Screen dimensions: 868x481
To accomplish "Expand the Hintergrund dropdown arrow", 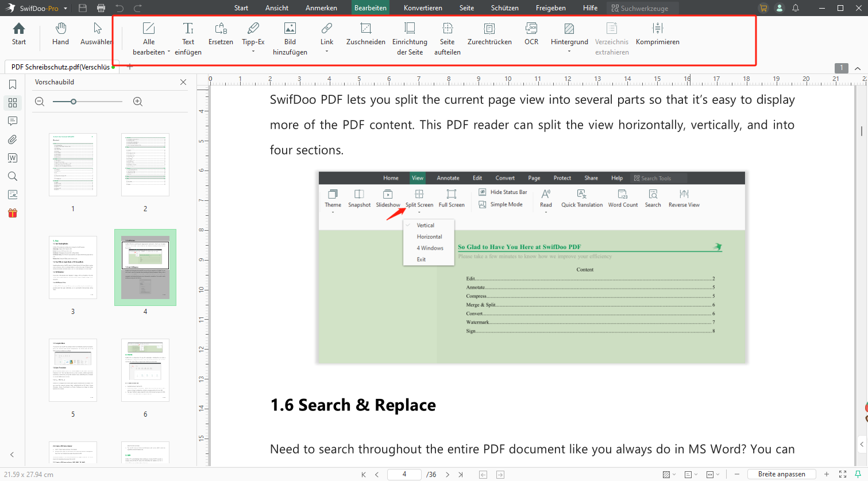I will click(x=569, y=52).
